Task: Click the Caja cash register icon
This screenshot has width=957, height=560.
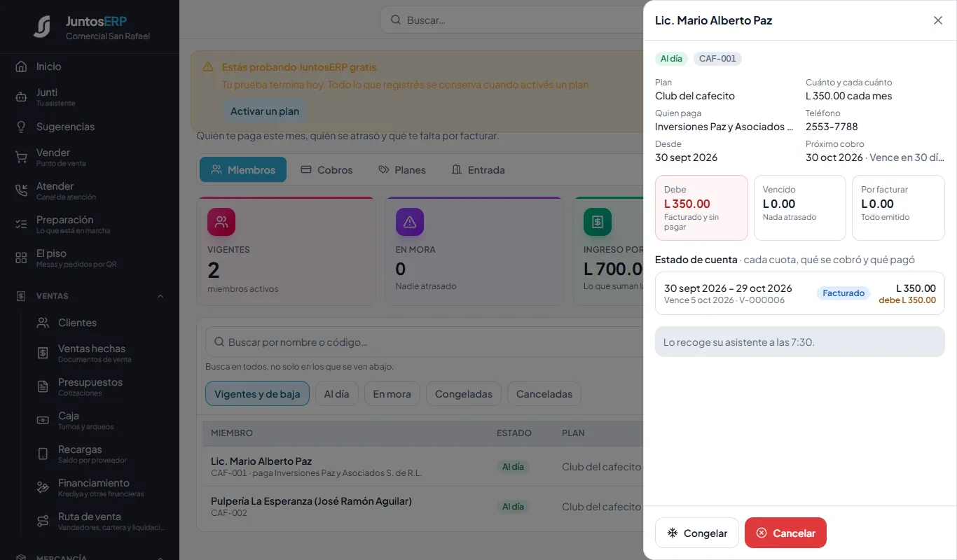Action: coord(43,420)
